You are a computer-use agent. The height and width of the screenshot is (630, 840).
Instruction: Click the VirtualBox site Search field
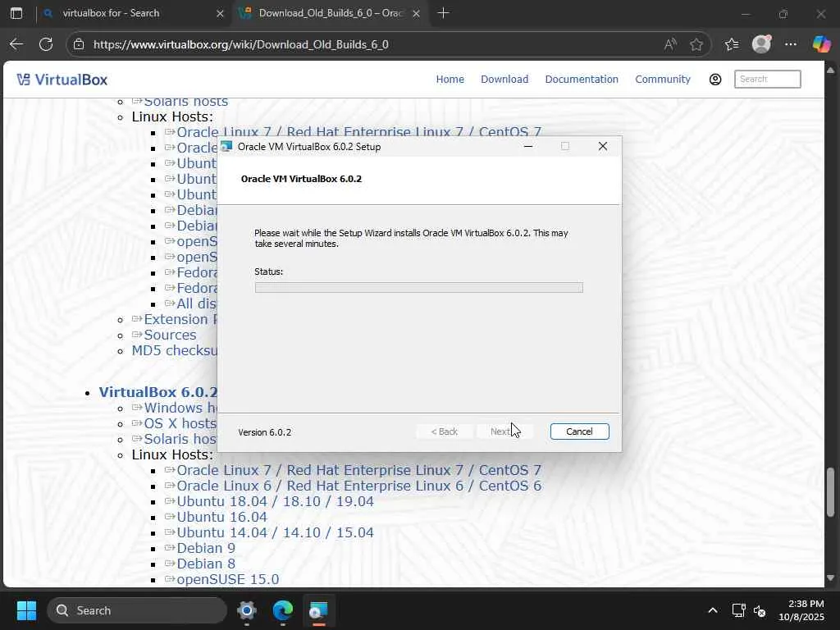pos(767,80)
